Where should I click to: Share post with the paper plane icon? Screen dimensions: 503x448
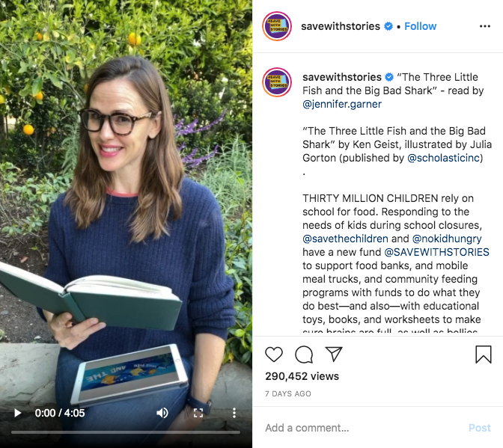[334, 354]
